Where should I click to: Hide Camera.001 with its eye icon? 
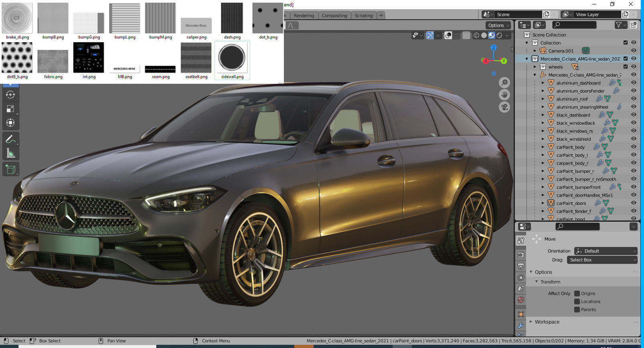[x=634, y=51]
